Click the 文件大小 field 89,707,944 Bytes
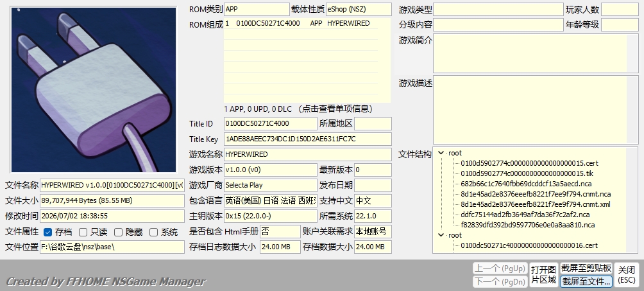This screenshot has height=291, width=644. coord(112,200)
